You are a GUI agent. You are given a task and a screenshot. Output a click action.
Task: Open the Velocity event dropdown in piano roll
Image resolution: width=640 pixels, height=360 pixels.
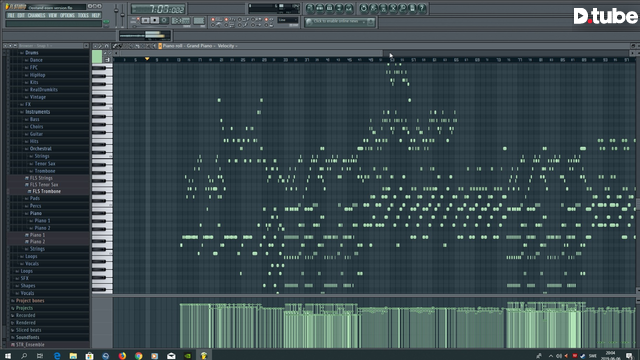(x=227, y=46)
